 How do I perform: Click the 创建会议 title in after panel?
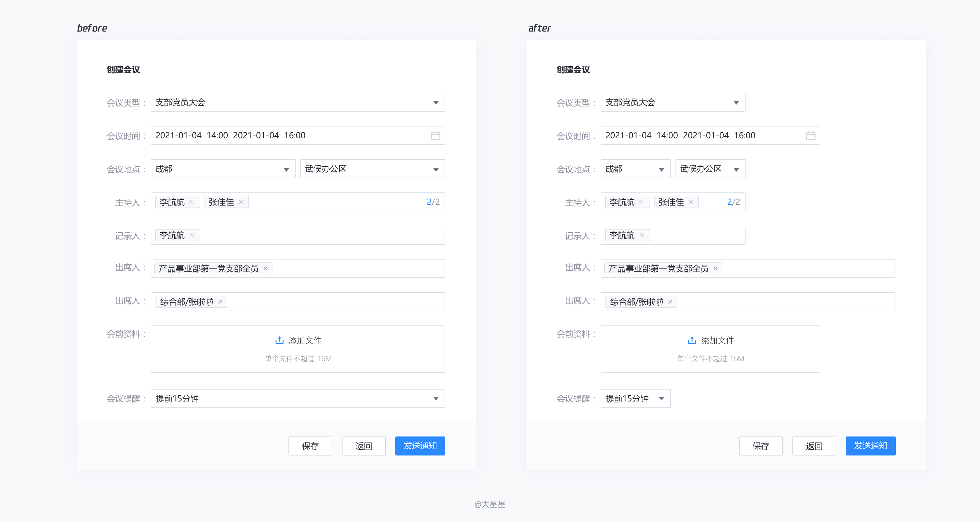pos(573,70)
